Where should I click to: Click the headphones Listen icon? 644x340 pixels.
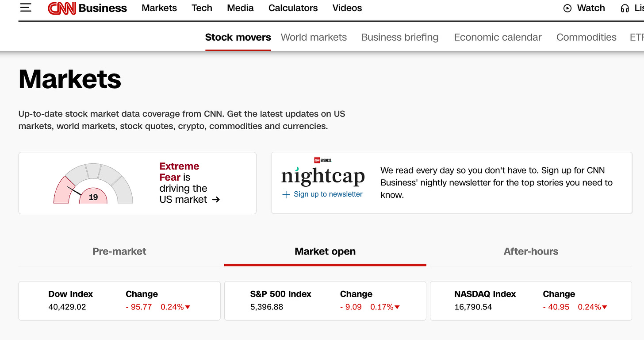[625, 8]
